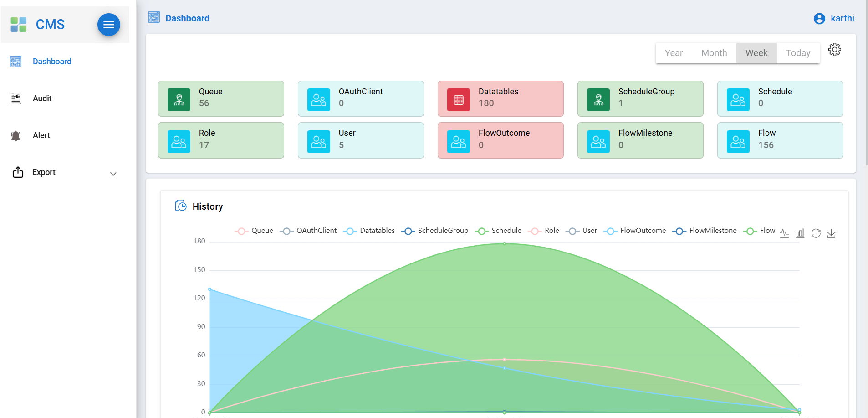Expand the Export sidebar menu

(x=65, y=172)
